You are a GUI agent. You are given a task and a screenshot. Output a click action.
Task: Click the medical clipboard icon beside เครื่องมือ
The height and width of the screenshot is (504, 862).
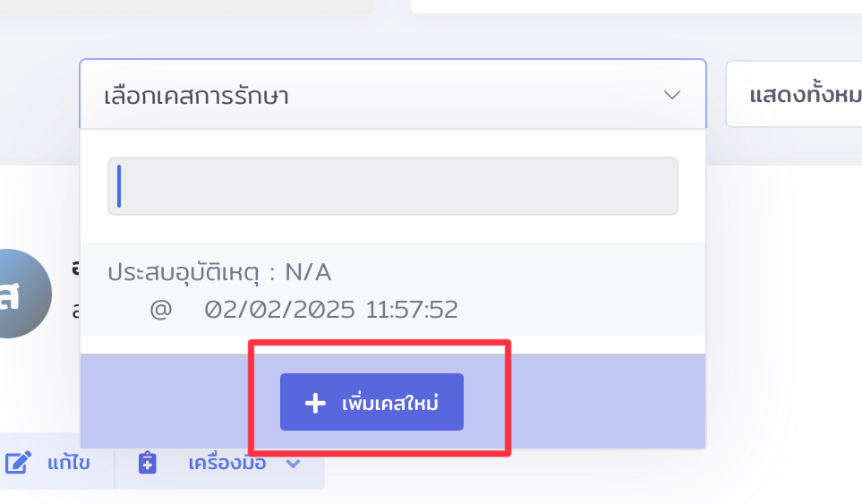coord(148,463)
